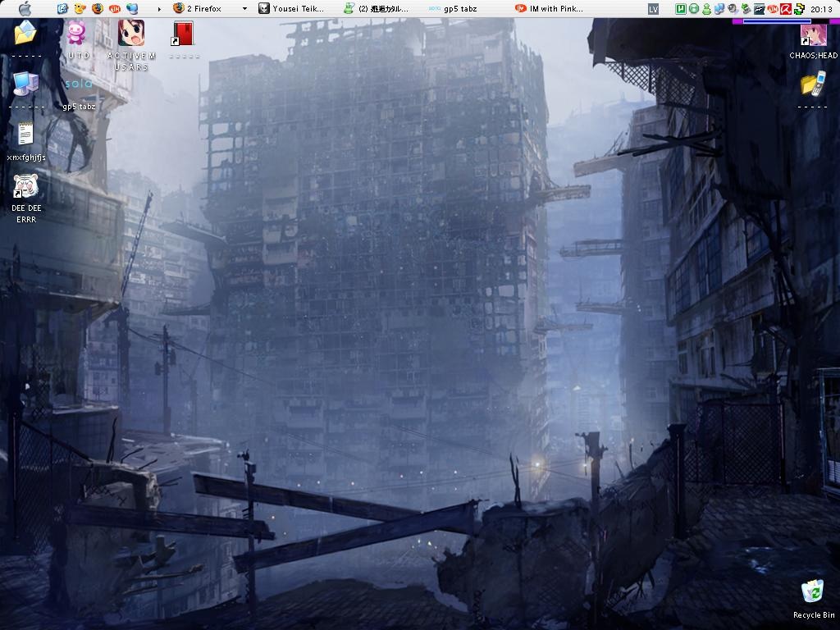Launch Firefox from the quick launch bar
The image size is (840, 630).
point(97,8)
